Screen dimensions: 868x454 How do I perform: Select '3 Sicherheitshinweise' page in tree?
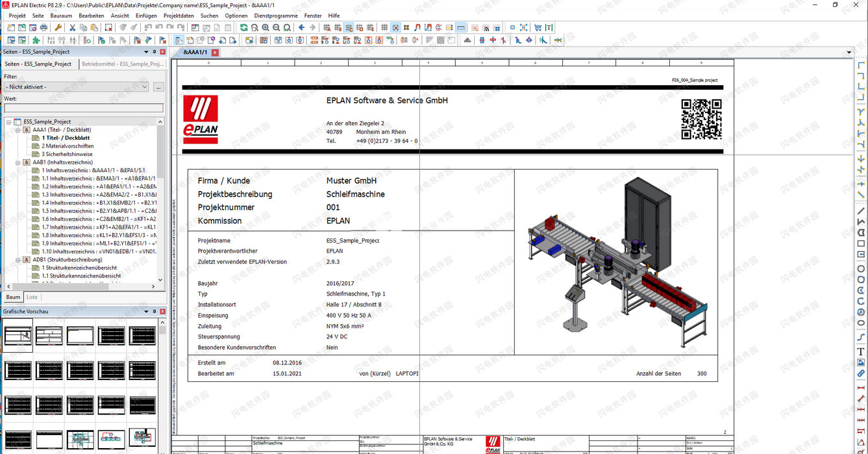67,155
